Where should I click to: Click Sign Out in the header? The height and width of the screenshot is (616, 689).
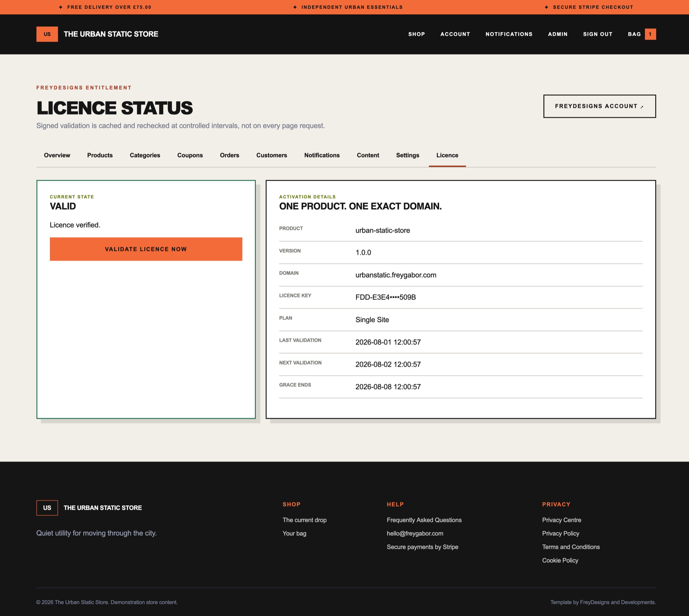pyautogui.click(x=598, y=34)
